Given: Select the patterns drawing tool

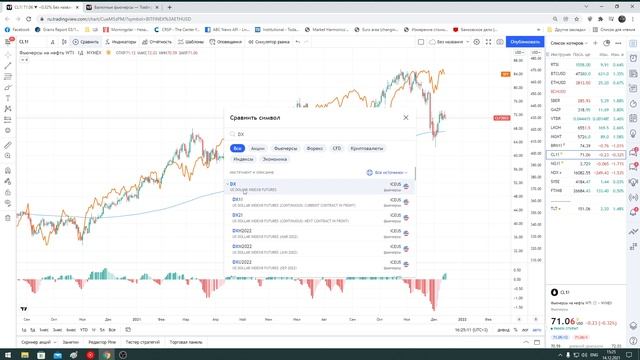Looking at the screenshot, I should (x=8, y=109).
